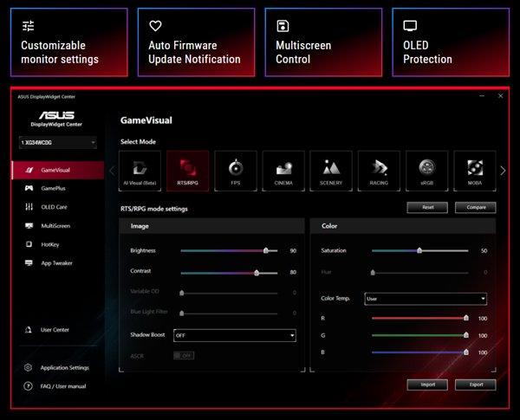
Task: Click the RTS/RPG mode settings heading
Action: tap(154, 209)
